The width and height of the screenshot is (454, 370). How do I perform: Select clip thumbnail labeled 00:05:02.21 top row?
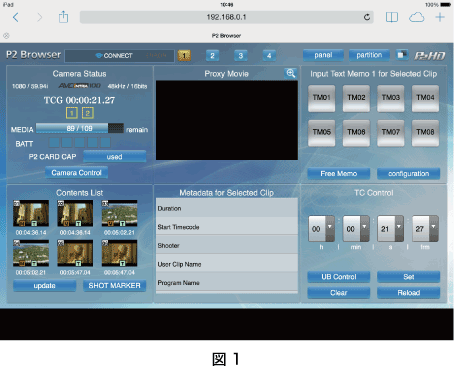click(119, 213)
